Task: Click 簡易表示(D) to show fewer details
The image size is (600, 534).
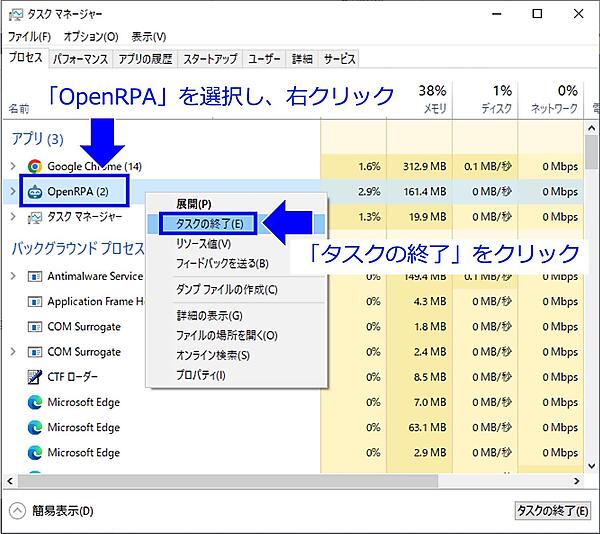Action: 63,511
